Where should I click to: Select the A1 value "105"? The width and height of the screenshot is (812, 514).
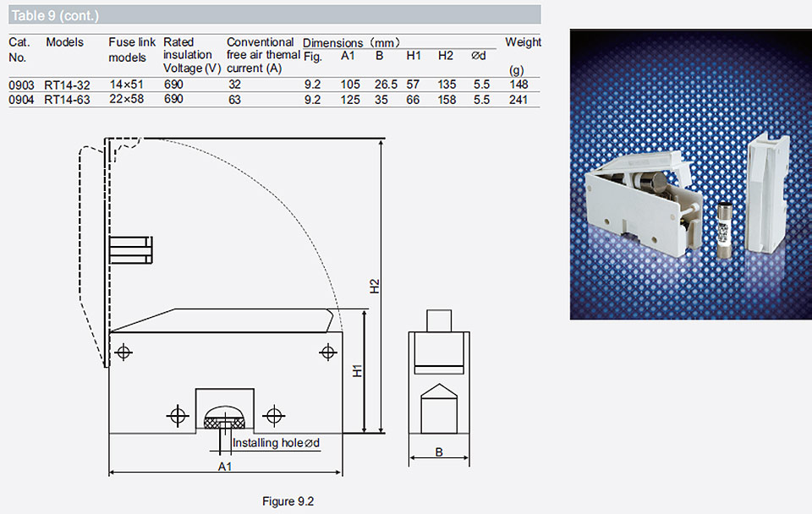pos(350,85)
